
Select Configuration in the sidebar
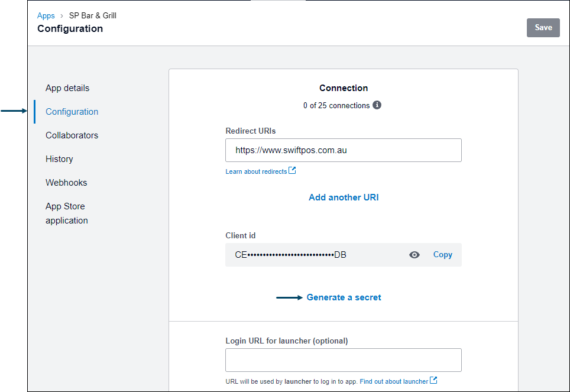(x=72, y=112)
